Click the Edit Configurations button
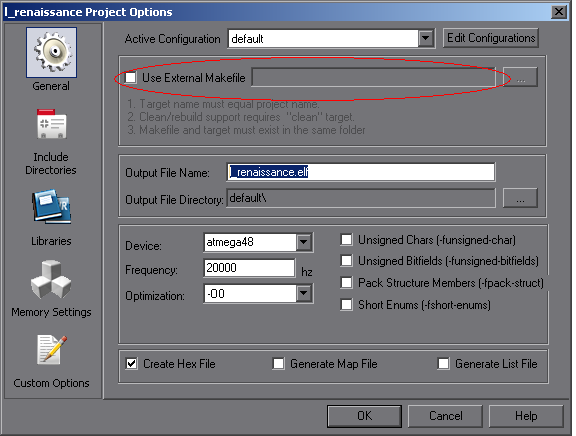 [491, 38]
